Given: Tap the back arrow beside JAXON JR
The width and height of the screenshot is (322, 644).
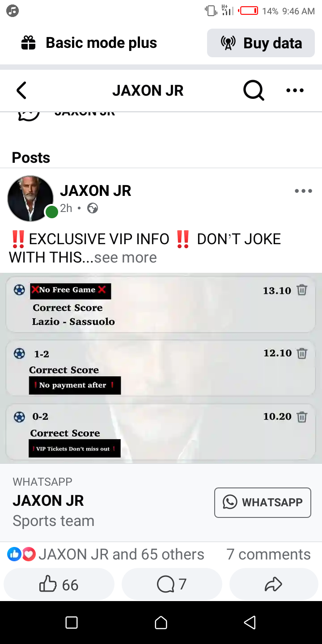Looking at the screenshot, I should 21,90.
